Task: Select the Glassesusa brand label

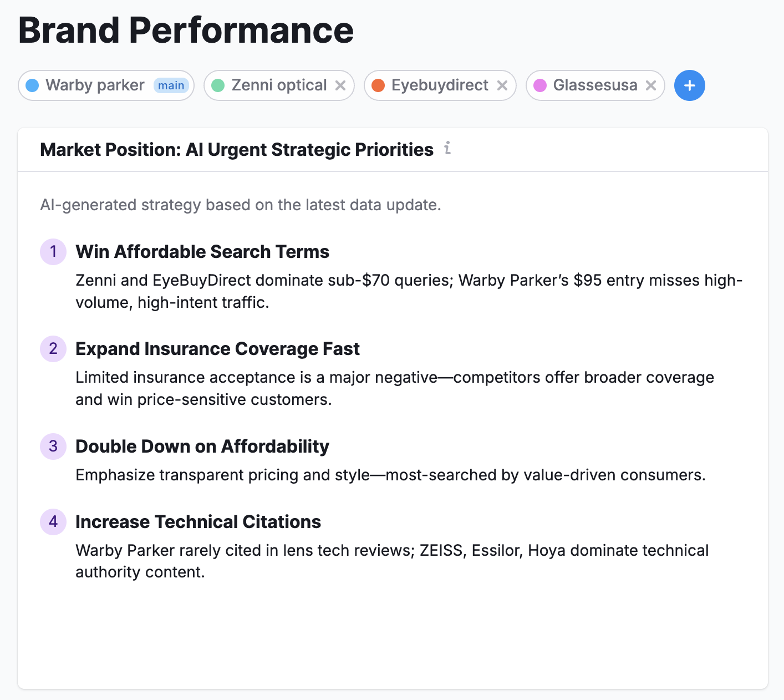Action: [595, 85]
